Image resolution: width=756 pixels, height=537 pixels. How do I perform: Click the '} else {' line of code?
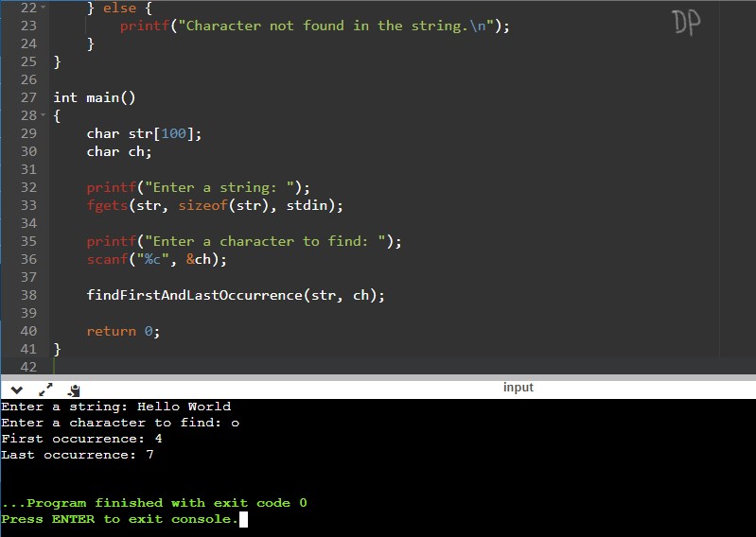pyautogui.click(x=119, y=8)
